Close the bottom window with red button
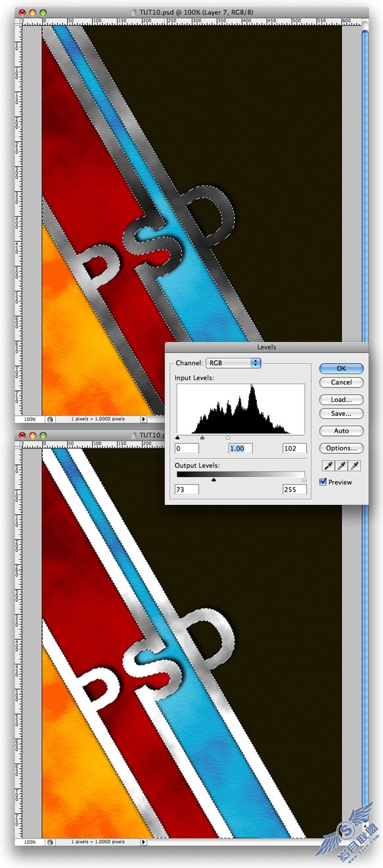This screenshot has height=868, width=383. 22,435
